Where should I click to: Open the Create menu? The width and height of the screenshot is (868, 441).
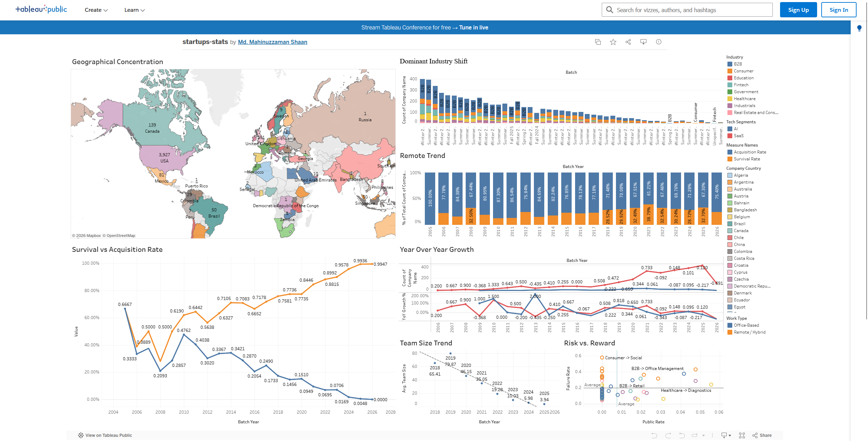(x=96, y=10)
